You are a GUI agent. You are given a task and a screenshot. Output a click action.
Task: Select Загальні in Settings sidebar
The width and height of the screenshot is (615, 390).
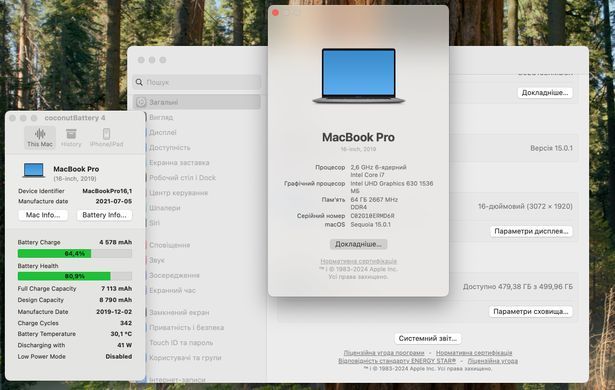click(x=197, y=102)
